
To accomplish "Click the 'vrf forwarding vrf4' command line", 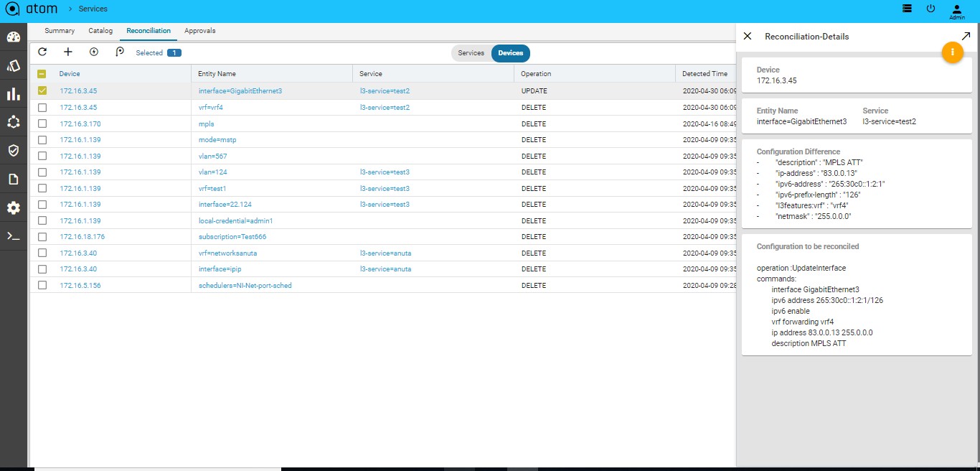I will [802, 322].
